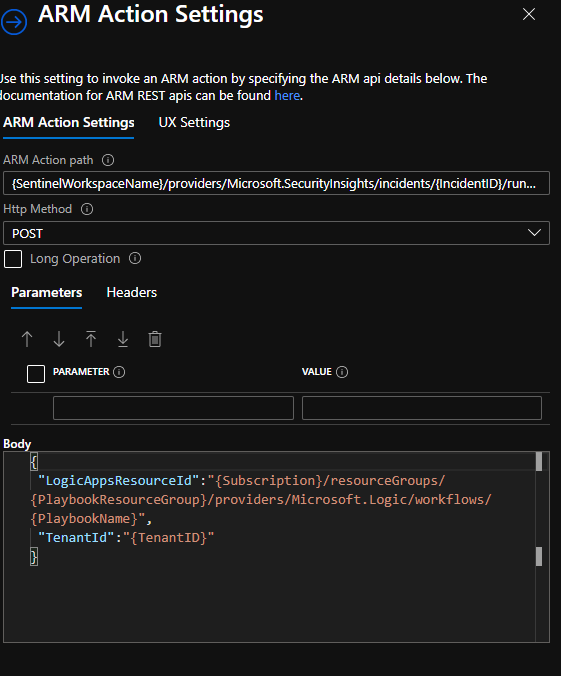The height and width of the screenshot is (676, 561).
Task: Switch to the UX Settings tab
Action: tap(194, 122)
